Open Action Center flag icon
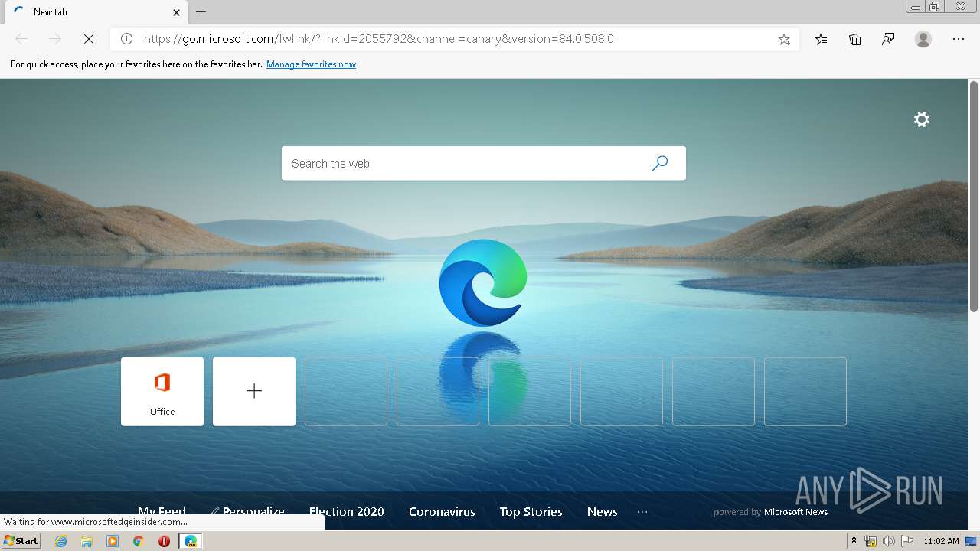 tap(906, 541)
